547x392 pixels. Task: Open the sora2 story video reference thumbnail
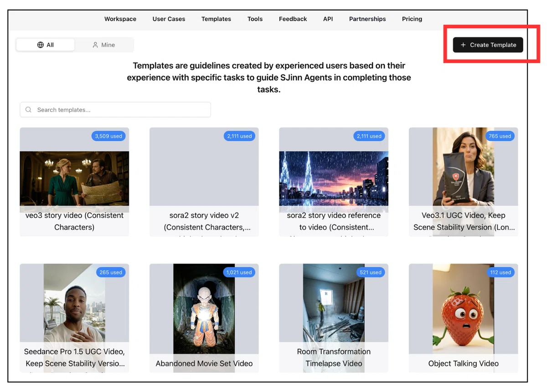334,178
